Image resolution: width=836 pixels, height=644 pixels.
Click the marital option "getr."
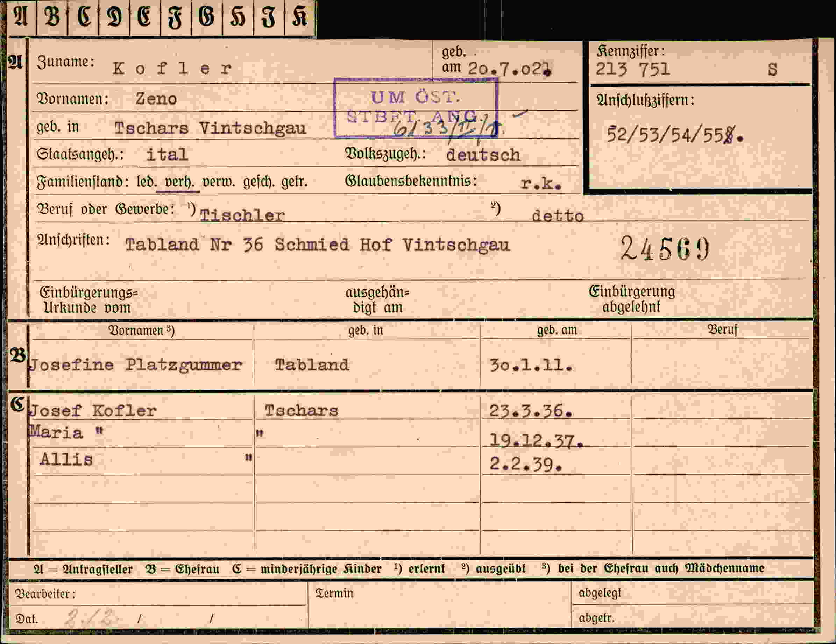[295, 182]
